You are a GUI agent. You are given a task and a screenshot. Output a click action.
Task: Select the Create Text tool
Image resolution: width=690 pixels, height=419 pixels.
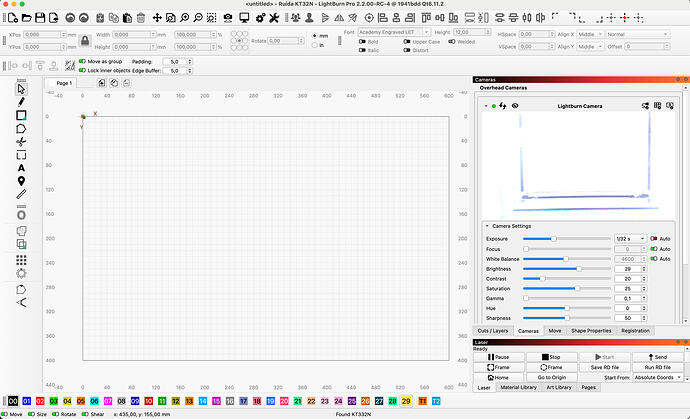21,168
